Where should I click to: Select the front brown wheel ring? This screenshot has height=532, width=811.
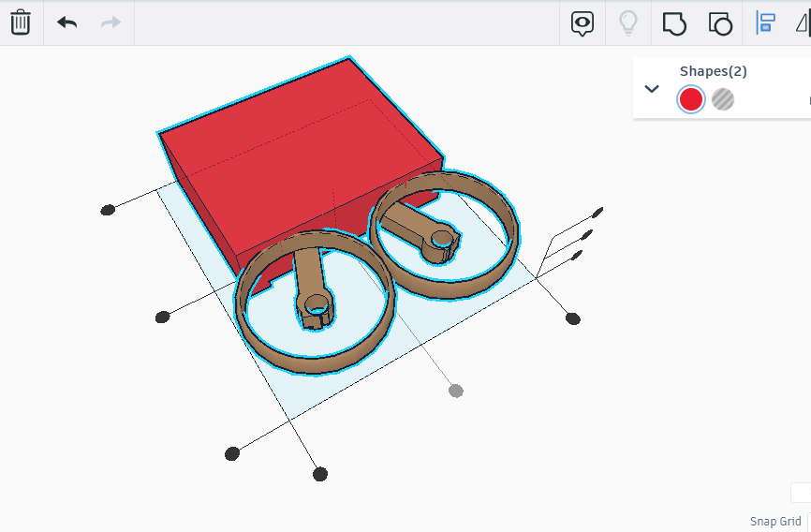[314, 364]
